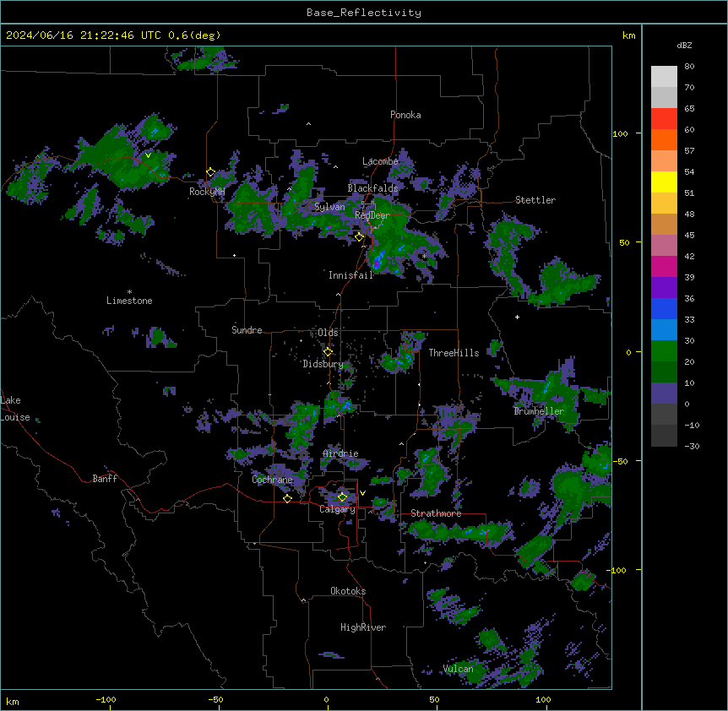Click the RockyMH label

coord(207,192)
